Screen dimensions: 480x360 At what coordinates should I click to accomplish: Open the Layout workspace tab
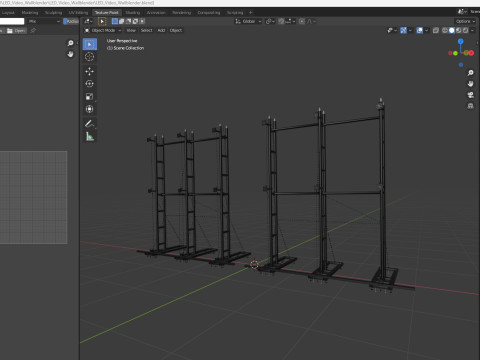[8, 13]
